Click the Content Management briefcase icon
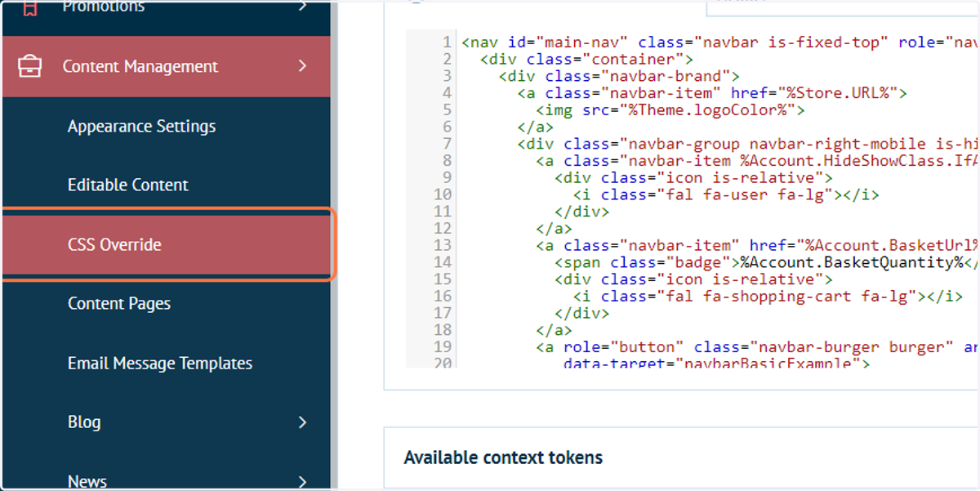This screenshot has height=491, width=980. (x=30, y=66)
